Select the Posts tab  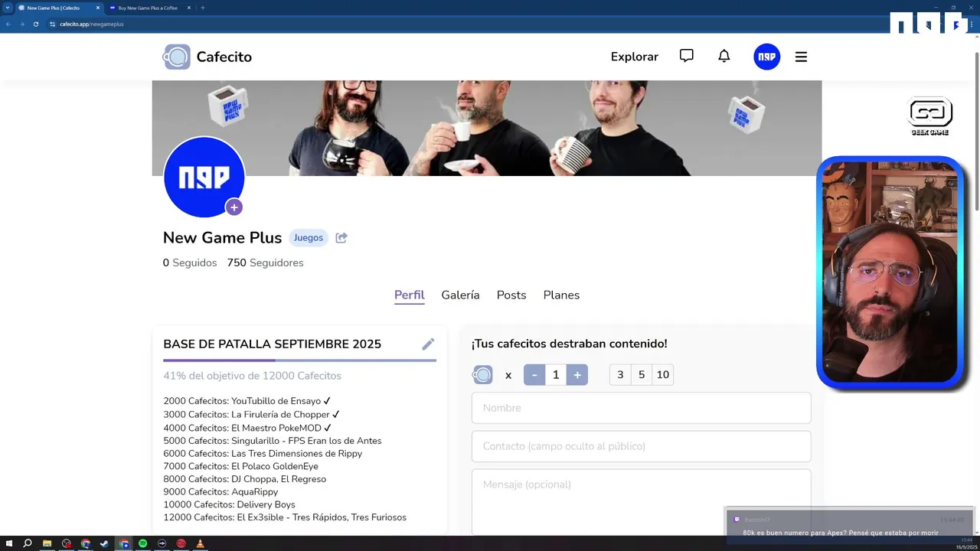(511, 295)
